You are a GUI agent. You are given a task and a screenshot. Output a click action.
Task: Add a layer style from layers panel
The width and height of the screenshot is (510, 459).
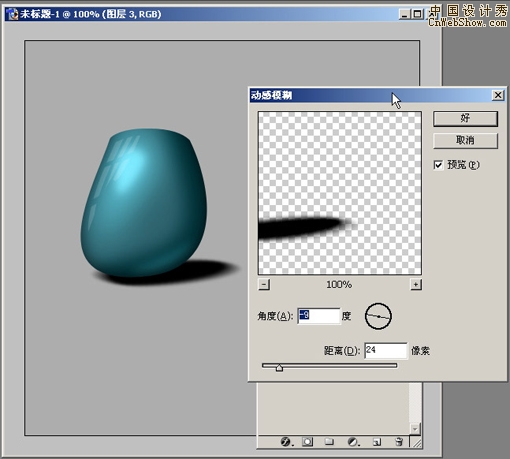pos(286,442)
